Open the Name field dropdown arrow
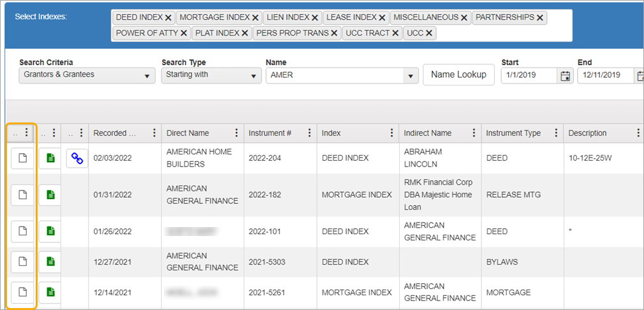Image resolution: width=644 pixels, height=310 pixels. (409, 76)
